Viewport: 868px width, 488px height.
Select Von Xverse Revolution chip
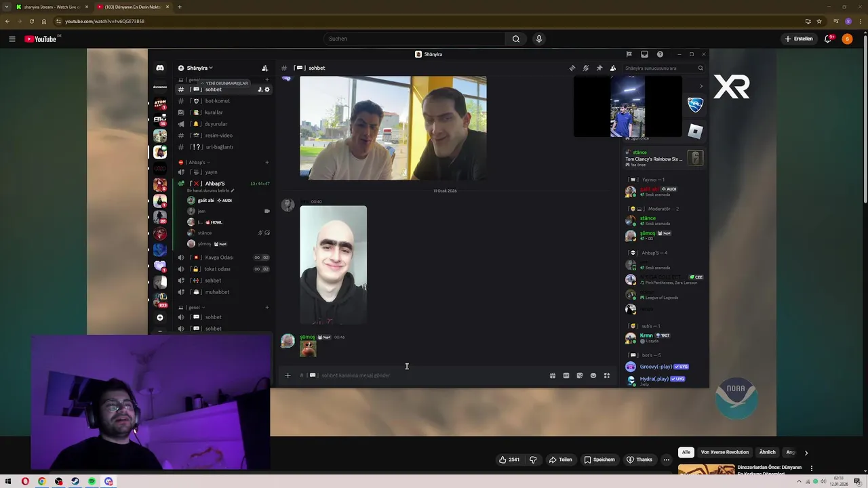(x=725, y=452)
